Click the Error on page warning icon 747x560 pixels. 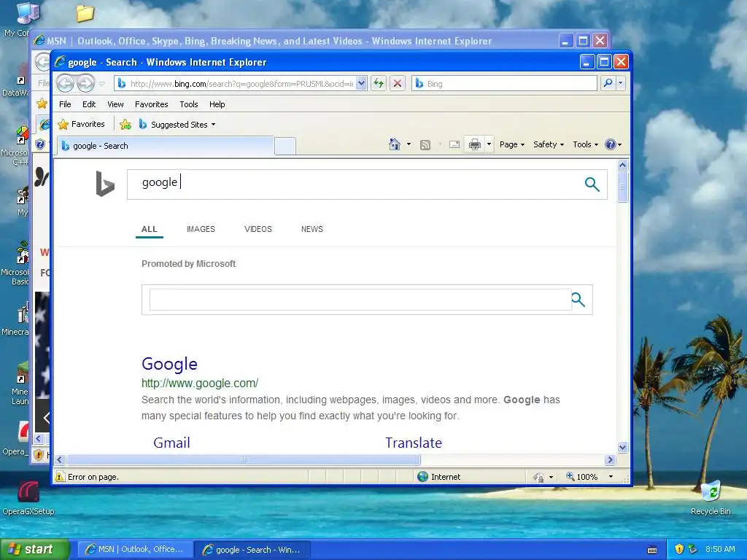60,477
